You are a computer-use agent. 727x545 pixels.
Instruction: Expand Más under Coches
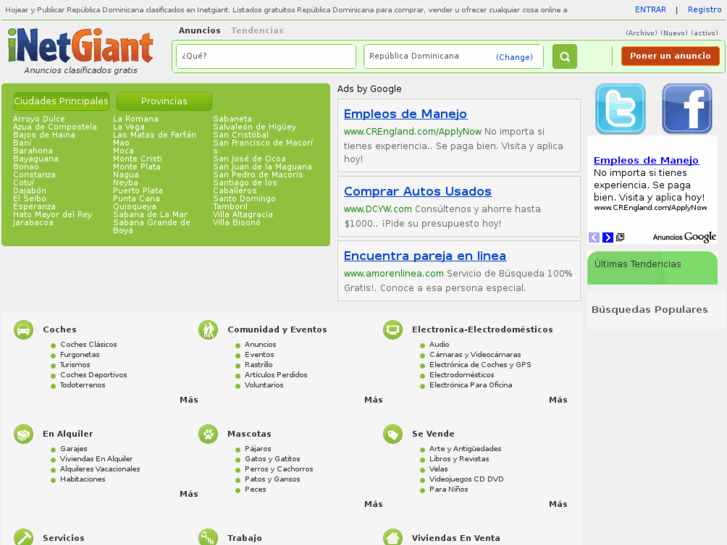click(x=189, y=400)
